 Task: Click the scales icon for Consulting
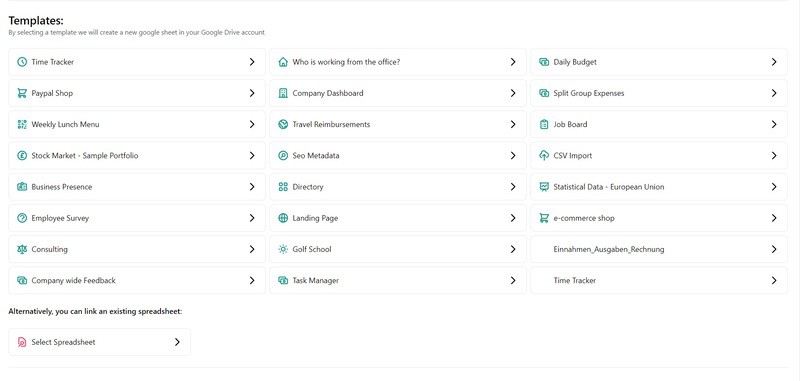pyautogui.click(x=22, y=249)
